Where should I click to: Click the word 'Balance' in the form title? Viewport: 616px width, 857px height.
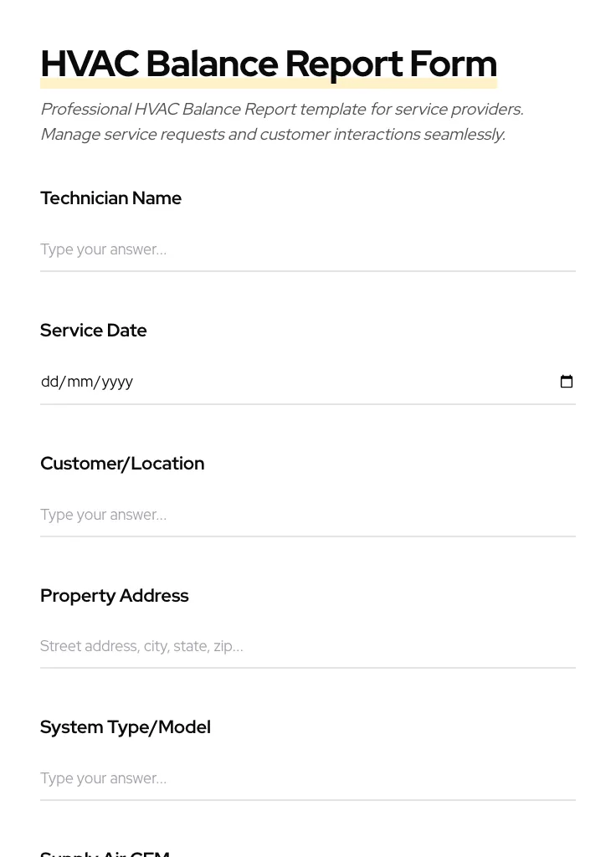tap(212, 64)
